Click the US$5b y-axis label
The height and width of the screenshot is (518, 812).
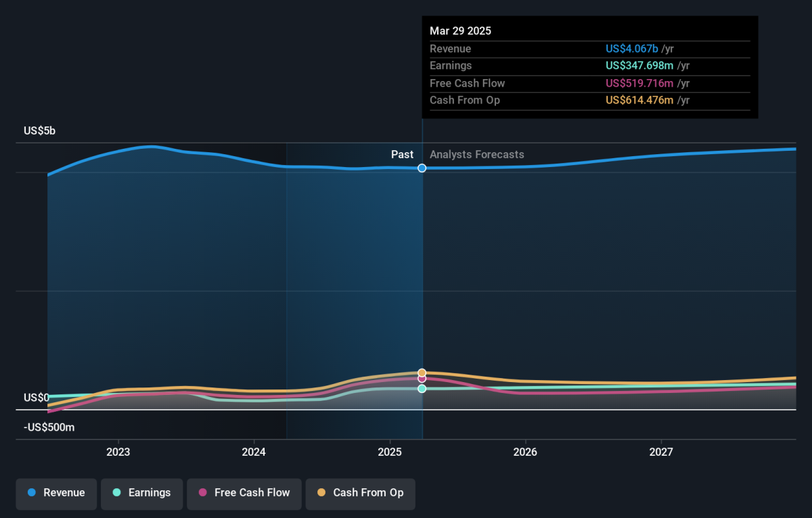(x=39, y=131)
